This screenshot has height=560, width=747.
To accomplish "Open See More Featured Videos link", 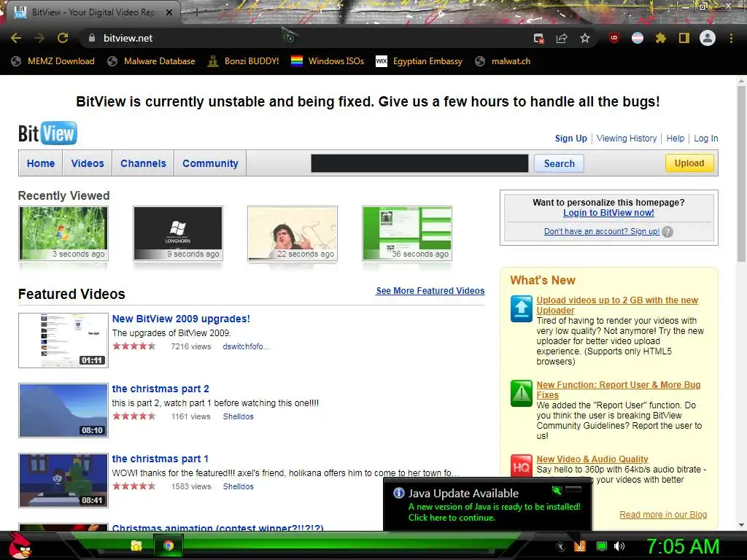I will click(x=430, y=291).
